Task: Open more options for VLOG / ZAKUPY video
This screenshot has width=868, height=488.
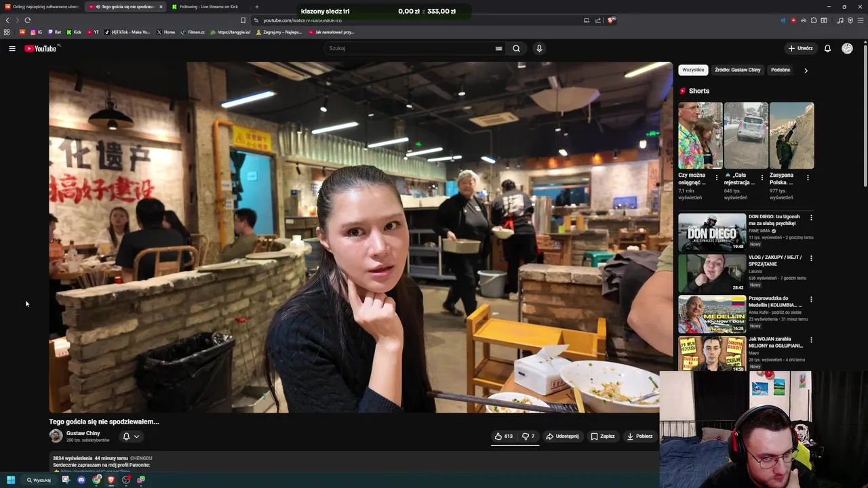Action: click(811, 258)
